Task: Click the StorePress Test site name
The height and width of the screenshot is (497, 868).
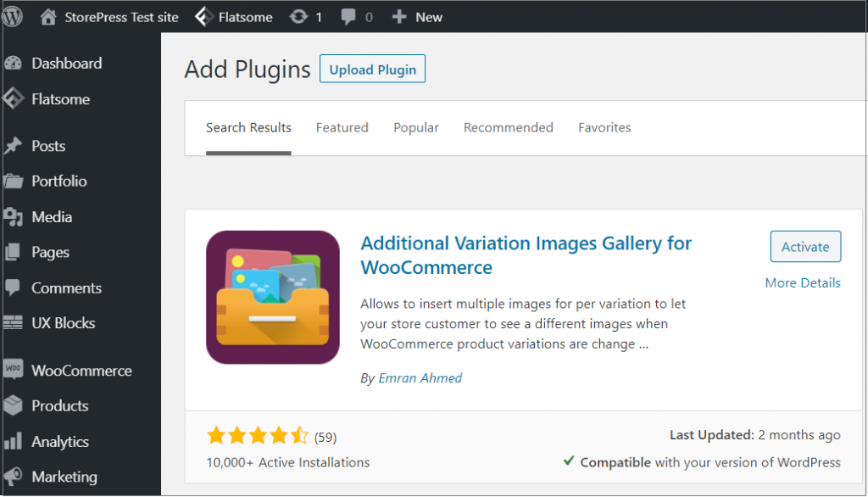Action: [x=121, y=17]
